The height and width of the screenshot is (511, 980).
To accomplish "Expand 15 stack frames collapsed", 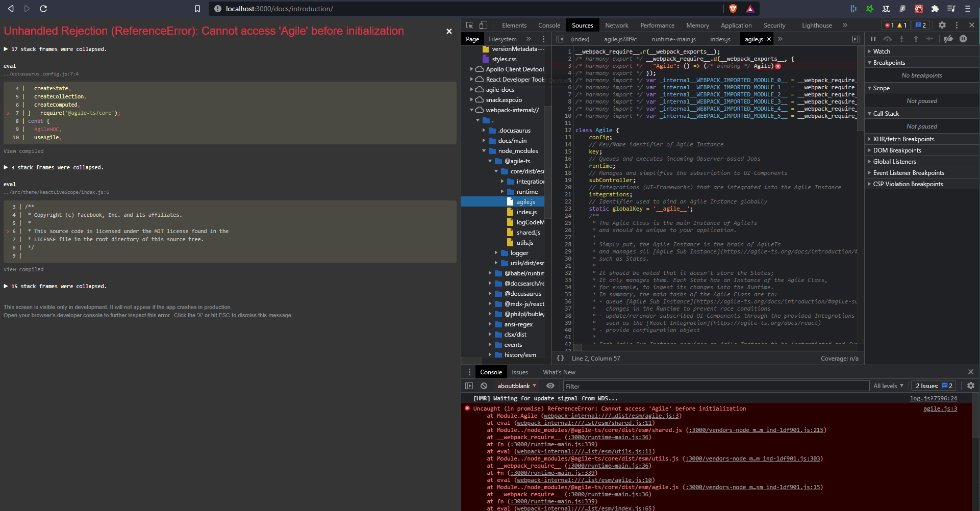I will click(x=55, y=286).
